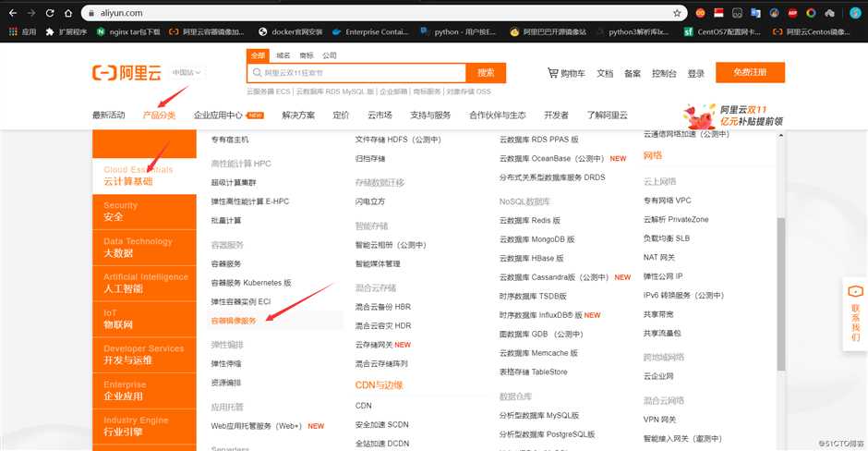Screen dimensions: 868x451
Task: Click the 阿里云 logo
Action: click(x=127, y=73)
